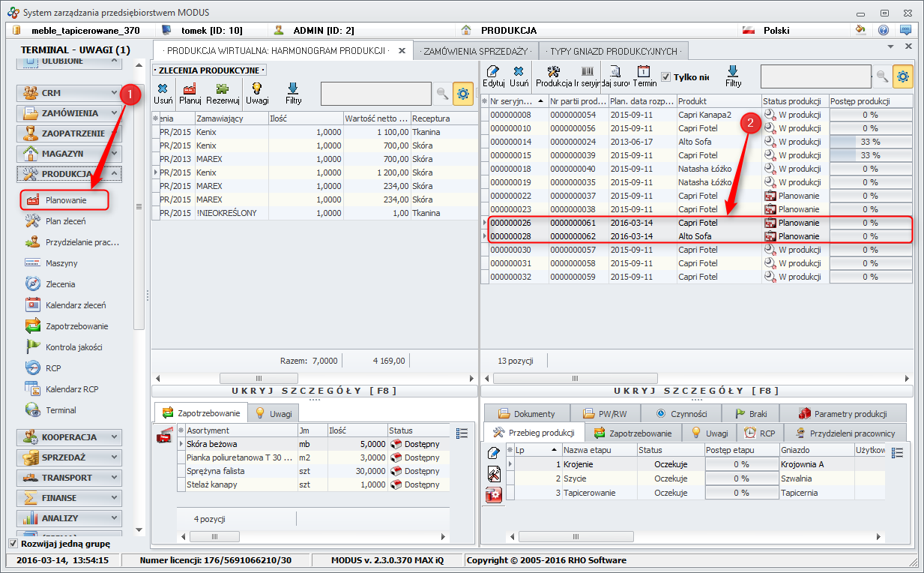Toggle the Rozwijaj jedną grupę checkbox
The height and width of the screenshot is (573, 924).
(x=13, y=544)
